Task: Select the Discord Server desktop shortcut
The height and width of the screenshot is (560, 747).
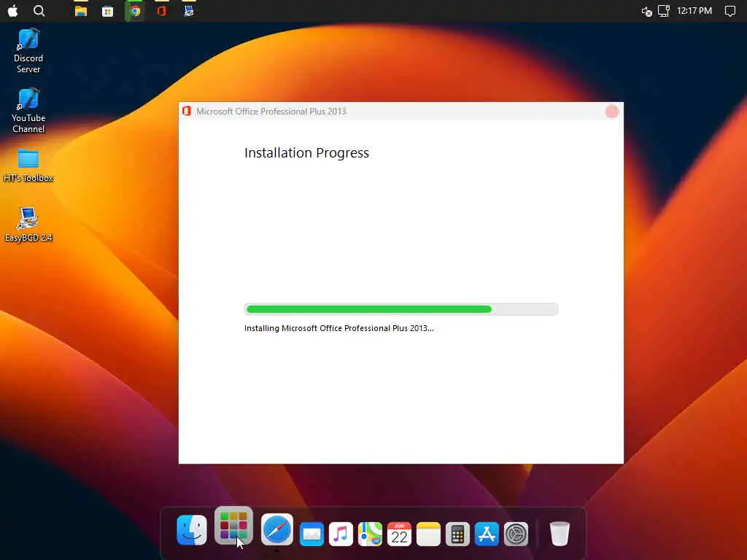Action: (28, 51)
